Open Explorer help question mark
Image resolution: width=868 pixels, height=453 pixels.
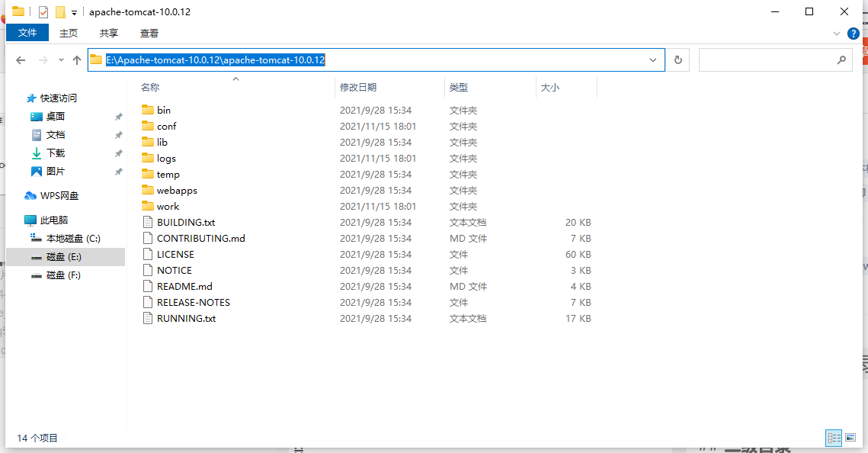853,34
